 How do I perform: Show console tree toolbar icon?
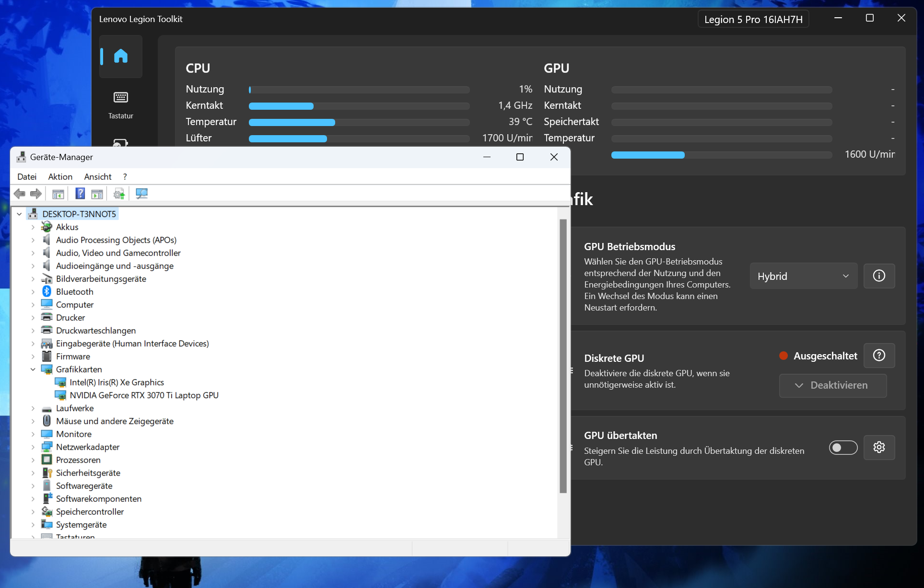(x=58, y=194)
